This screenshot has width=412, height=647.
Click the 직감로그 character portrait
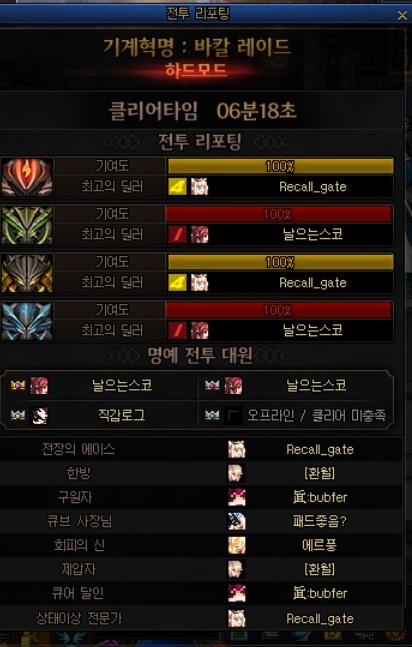pyautogui.click(x=39, y=416)
